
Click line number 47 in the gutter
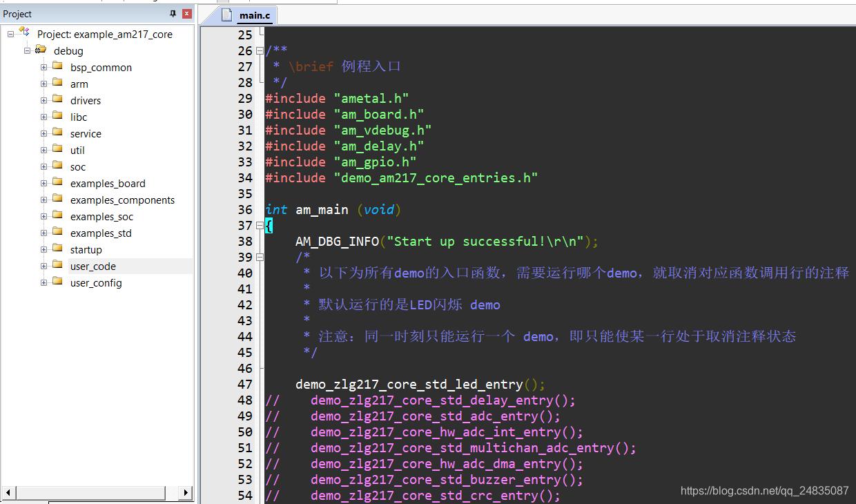[x=244, y=385]
